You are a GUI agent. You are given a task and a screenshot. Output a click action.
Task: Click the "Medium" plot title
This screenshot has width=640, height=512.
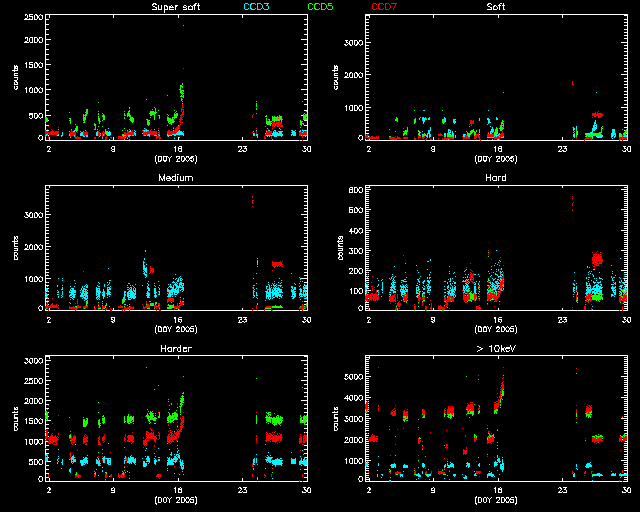tap(176, 178)
